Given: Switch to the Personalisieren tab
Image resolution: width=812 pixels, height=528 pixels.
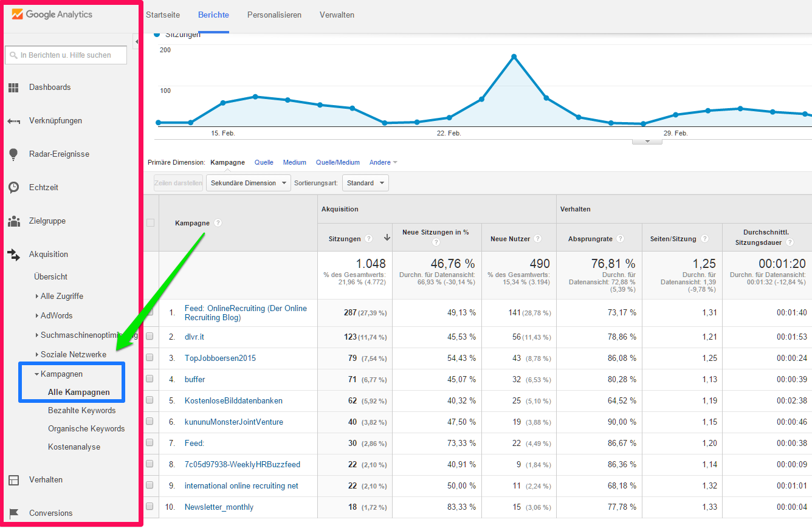Looking at the screenshot, I should 274,15.
